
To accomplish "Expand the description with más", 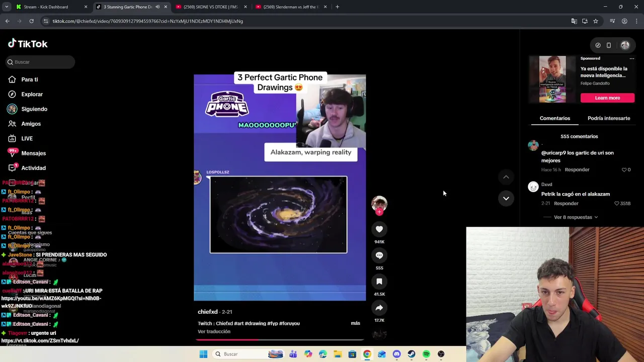I will click(x=355, y=323).
